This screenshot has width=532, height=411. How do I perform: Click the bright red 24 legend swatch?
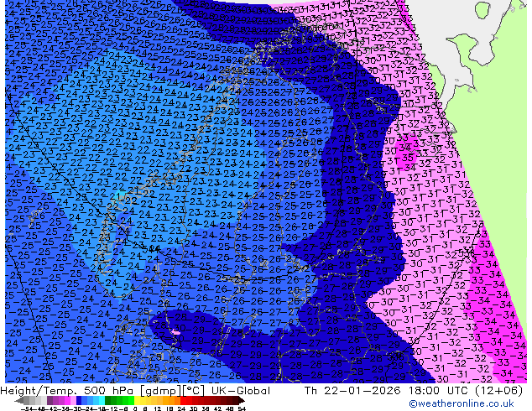[183, 400]
